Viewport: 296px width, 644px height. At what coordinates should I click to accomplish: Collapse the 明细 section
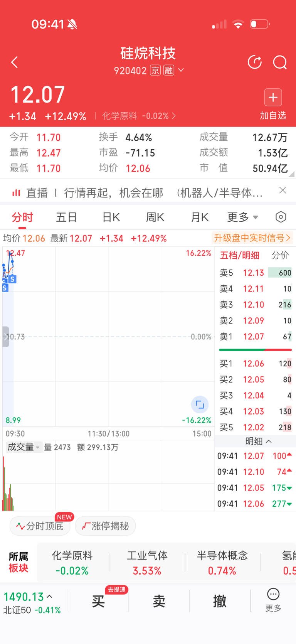pos(258,441)
